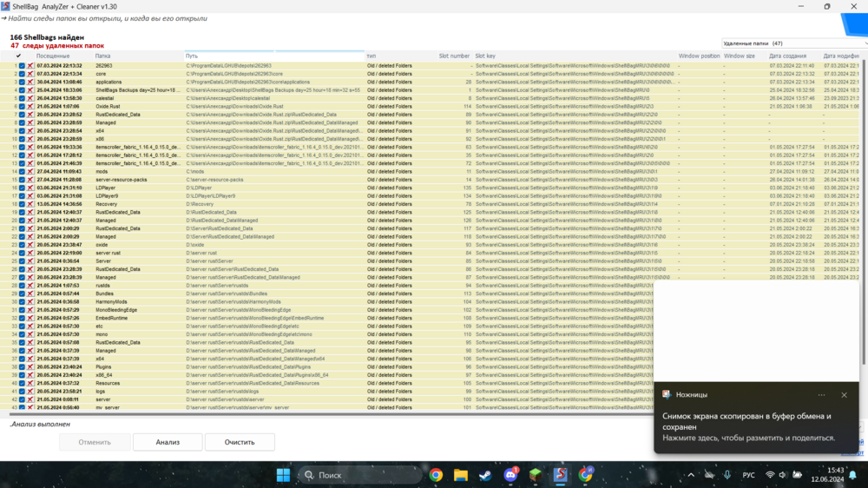The width and height of the screenshot is (868, 488).
Task: Click the 47 следы удаленных папок text
Action: pyautogui.click(x=57, y=45)
